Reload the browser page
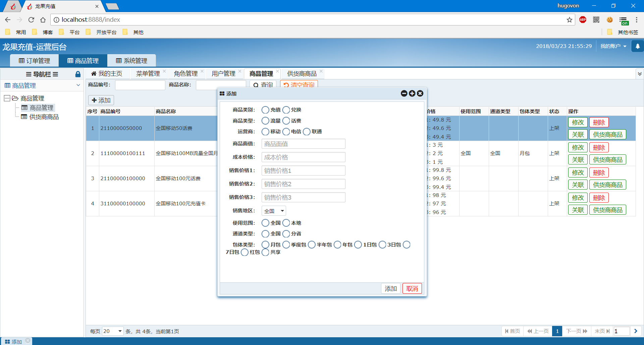644x345 pixels. pyautogui.click(x=31, y=20)
